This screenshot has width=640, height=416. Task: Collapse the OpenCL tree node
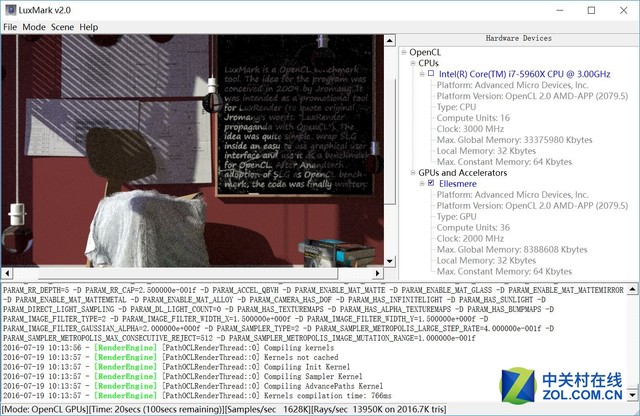[x=405, y=51]
